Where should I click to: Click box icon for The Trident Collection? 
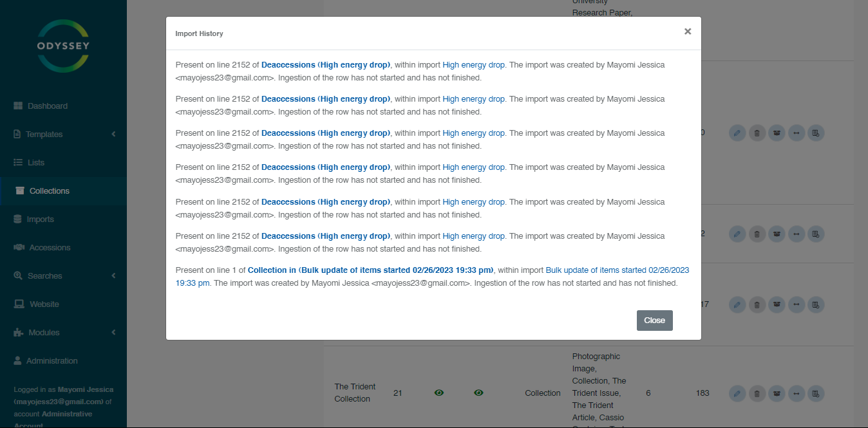(x=777, y=393)
